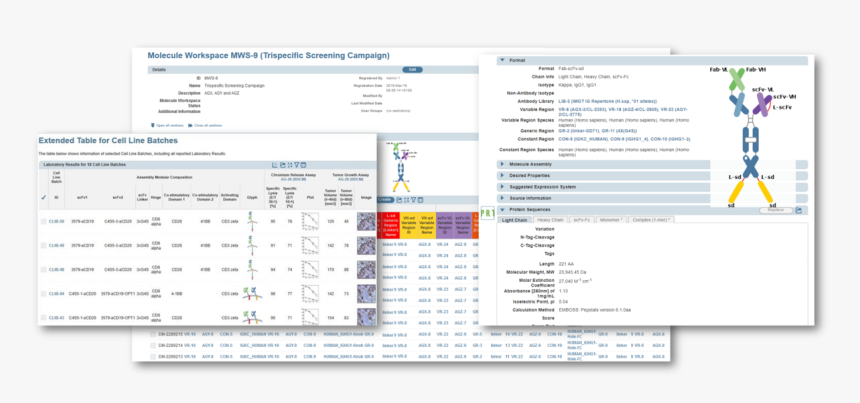Click the red L-sd Generic Region column header
860x403 pixels.
coord(390,223)
